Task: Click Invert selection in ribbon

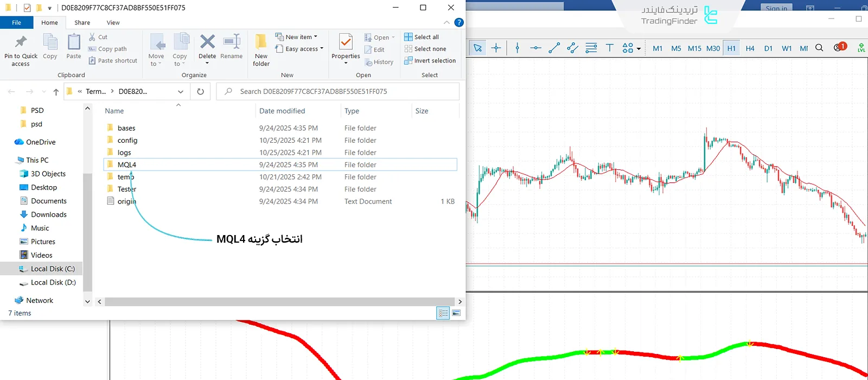Action: tap(430, 61)
